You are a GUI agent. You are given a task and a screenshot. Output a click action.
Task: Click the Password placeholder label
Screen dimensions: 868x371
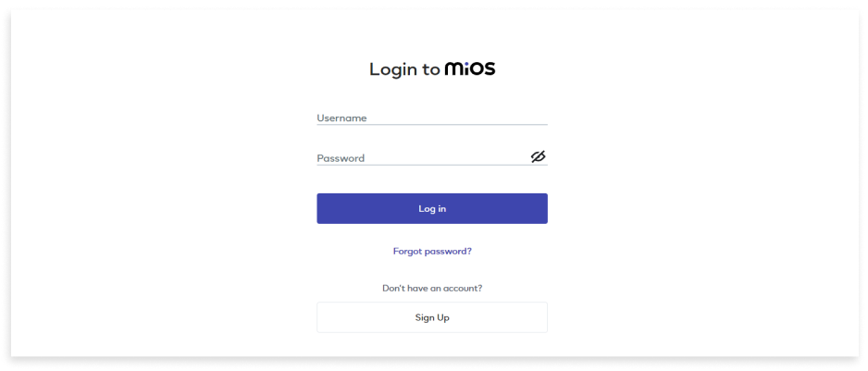click(x=341, y=158)
